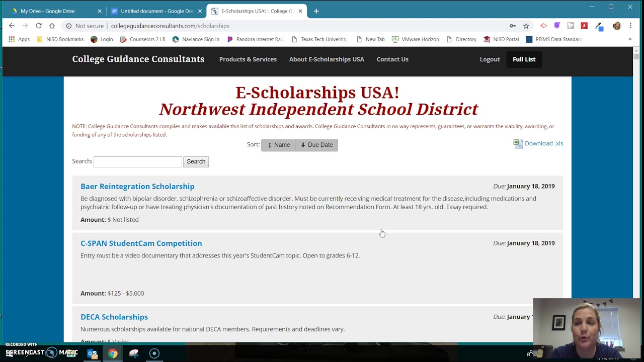Click the browser address bar URL
The width and height of the screenshot is (644, 362).
[x=170, y=26]
